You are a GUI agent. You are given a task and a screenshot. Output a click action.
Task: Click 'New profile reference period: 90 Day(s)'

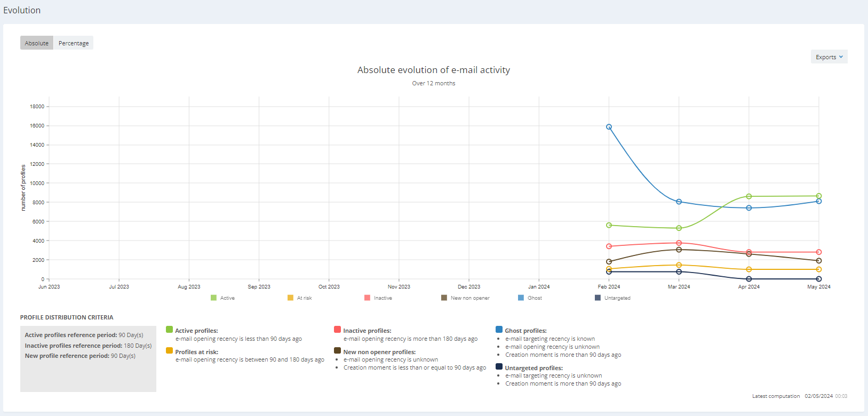coord(80,356)
